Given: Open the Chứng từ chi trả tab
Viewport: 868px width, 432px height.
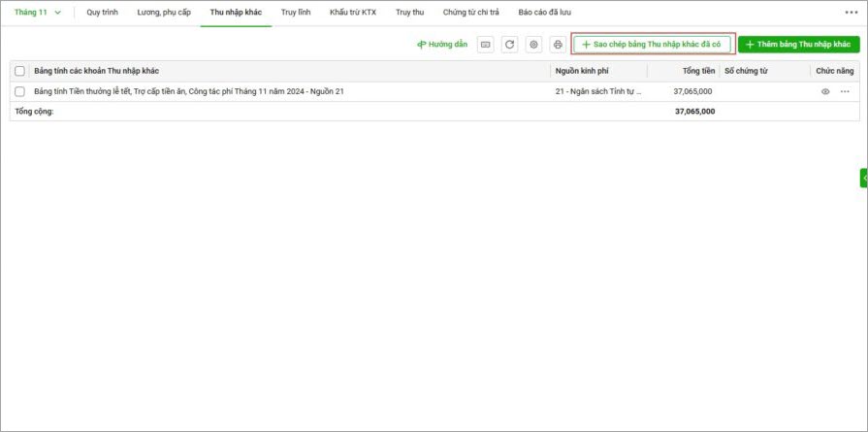Looking at the screenshot, I should [471, 13].
